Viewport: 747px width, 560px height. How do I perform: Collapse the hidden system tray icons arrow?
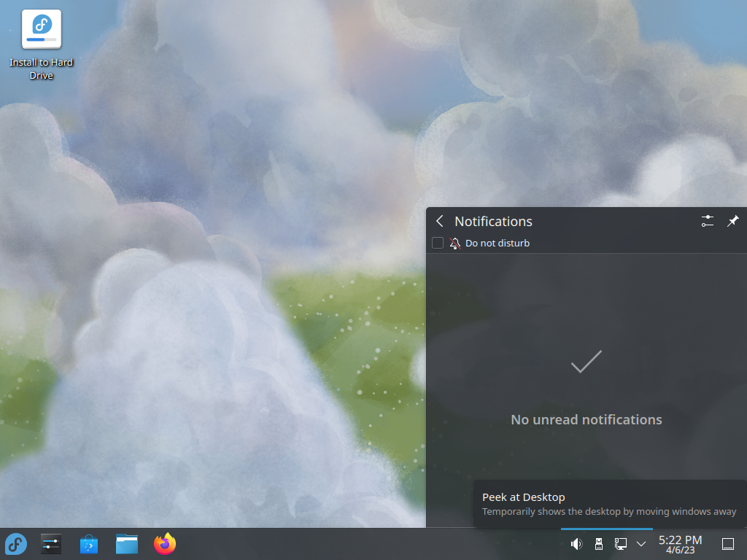[641, 544]
